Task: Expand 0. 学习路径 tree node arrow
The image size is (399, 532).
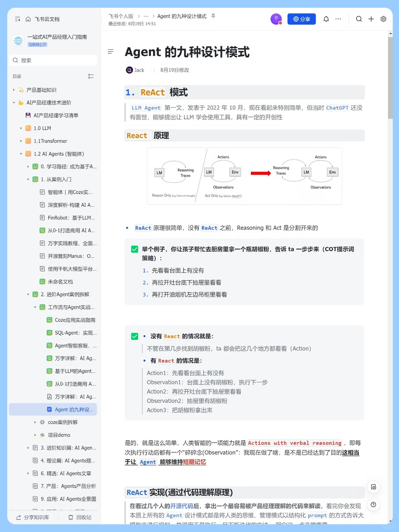Action: point(28,167)
